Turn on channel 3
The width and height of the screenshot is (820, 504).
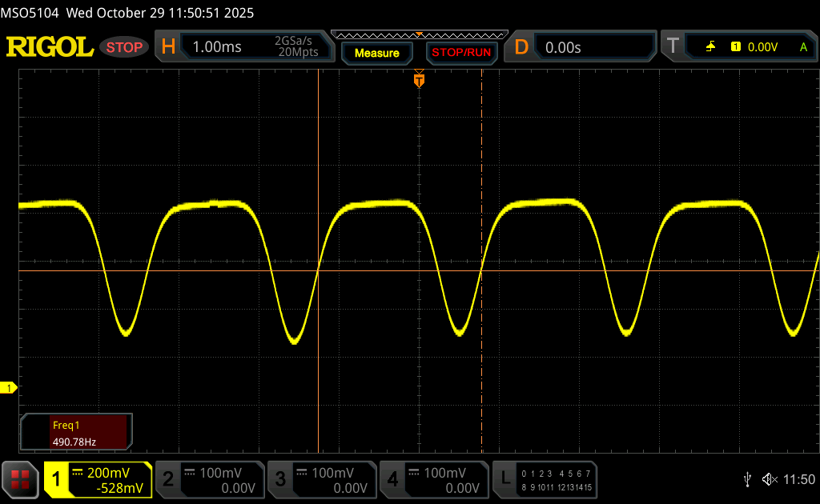point(321,479)
